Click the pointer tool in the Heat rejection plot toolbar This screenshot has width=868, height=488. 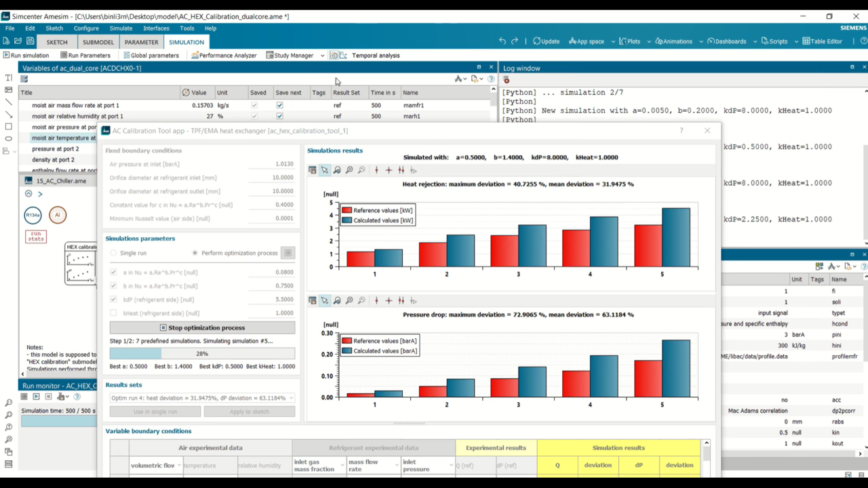pos(325,170)
